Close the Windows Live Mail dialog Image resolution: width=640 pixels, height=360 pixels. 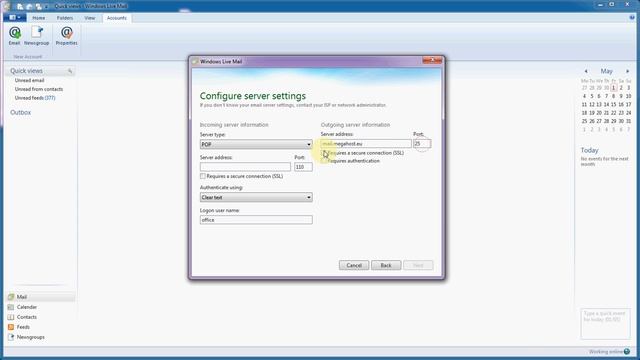[x=432, y=60]
